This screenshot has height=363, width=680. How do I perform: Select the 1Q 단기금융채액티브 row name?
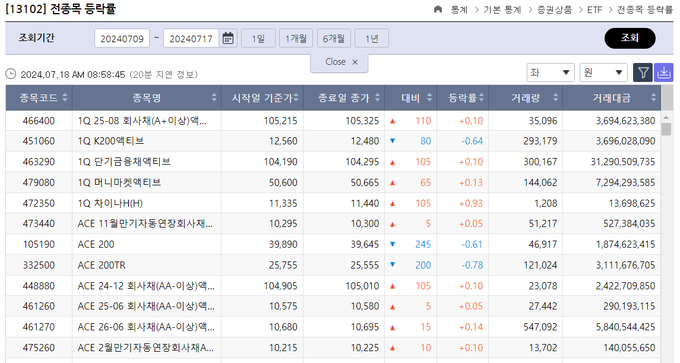pyautogui.click(x=124, y=162)
